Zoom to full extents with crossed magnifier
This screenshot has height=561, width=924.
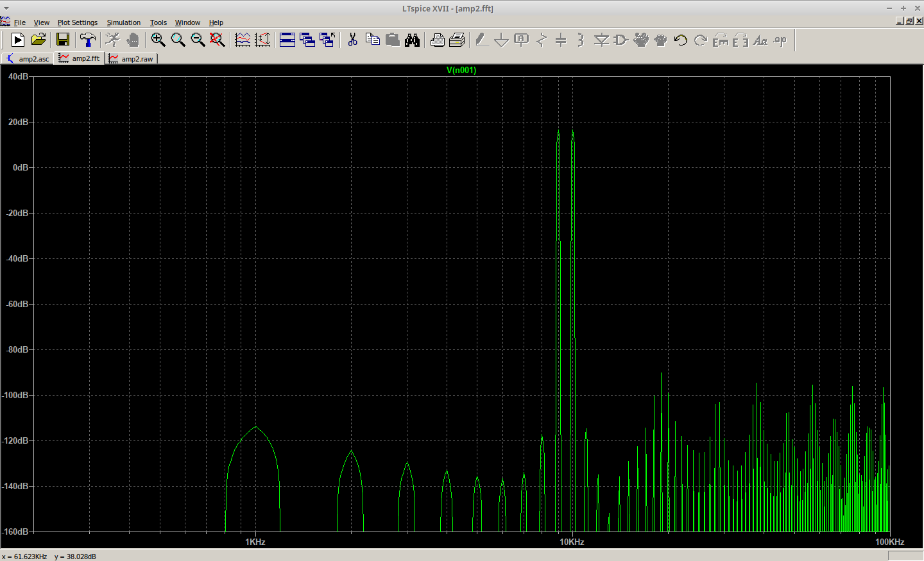point(218,40)
